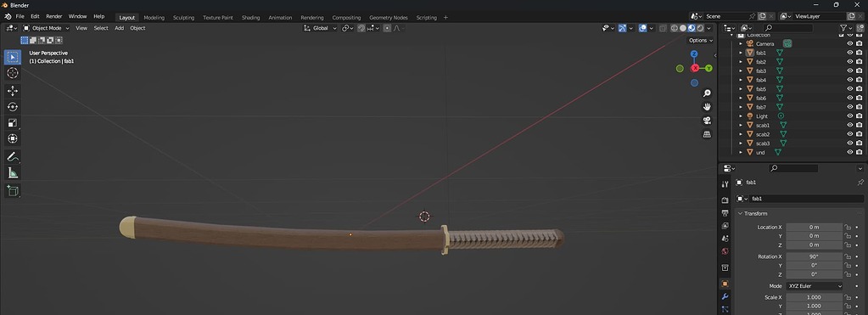This screenshot has width=868, height=315.
Task: Open the Tool properties tab
Action: 725,184
